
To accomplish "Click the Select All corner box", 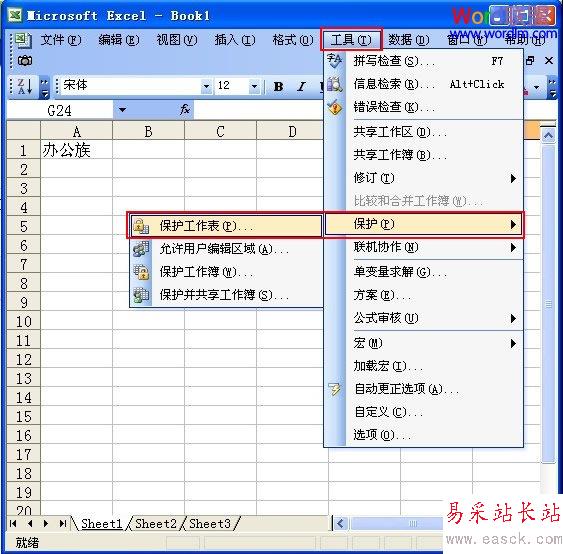I will 24,130.
